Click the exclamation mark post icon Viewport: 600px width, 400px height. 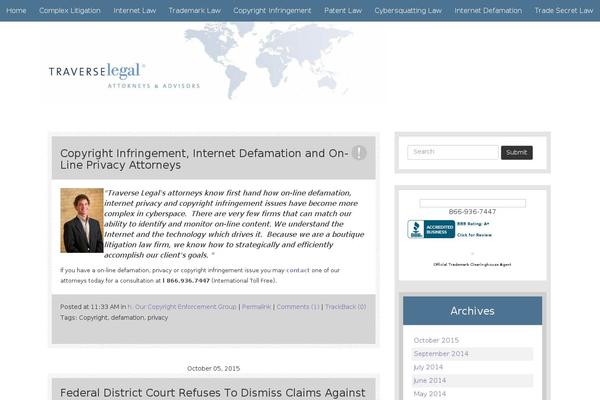(359, 153)
